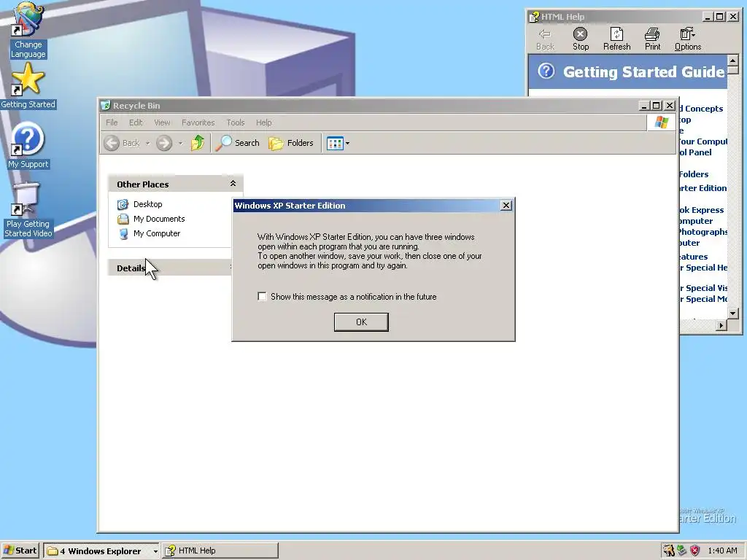747x560 pixels.
Task: Click Back in HTML Help toolbar
Action: (x=545, y=39)
